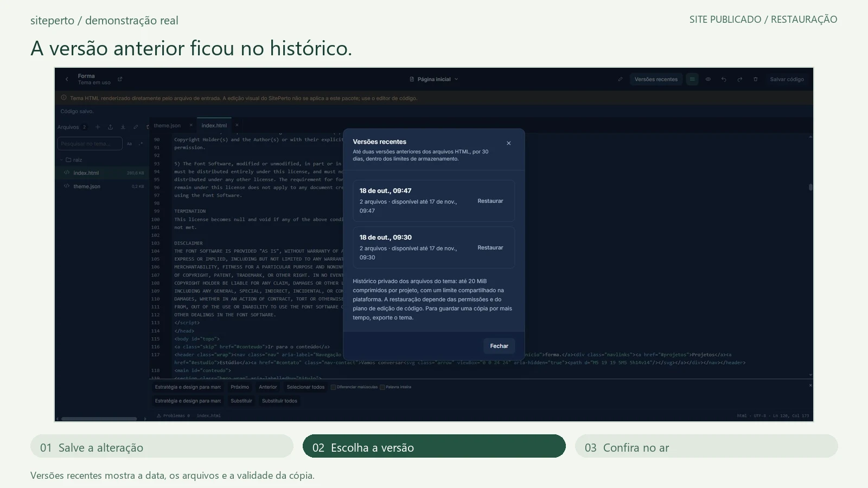Click Selecionar todos button
868x488 pixels.
pos(305,387)
